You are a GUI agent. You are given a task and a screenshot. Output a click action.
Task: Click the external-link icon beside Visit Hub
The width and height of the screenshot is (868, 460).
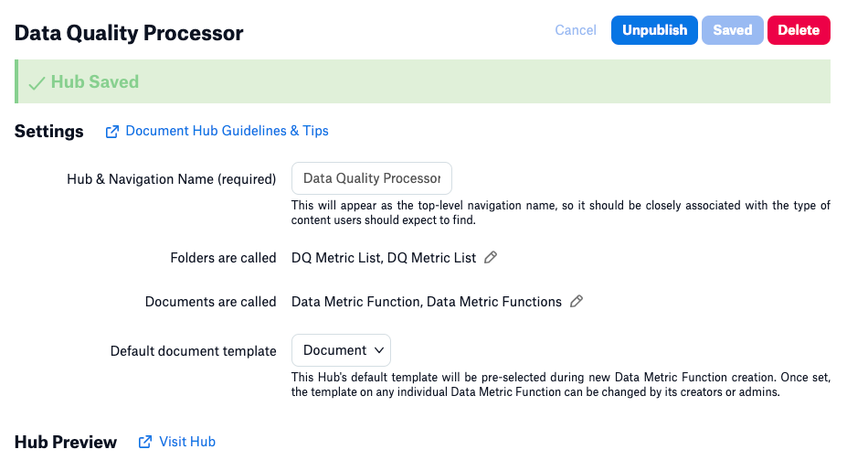[x=145, y=442]
